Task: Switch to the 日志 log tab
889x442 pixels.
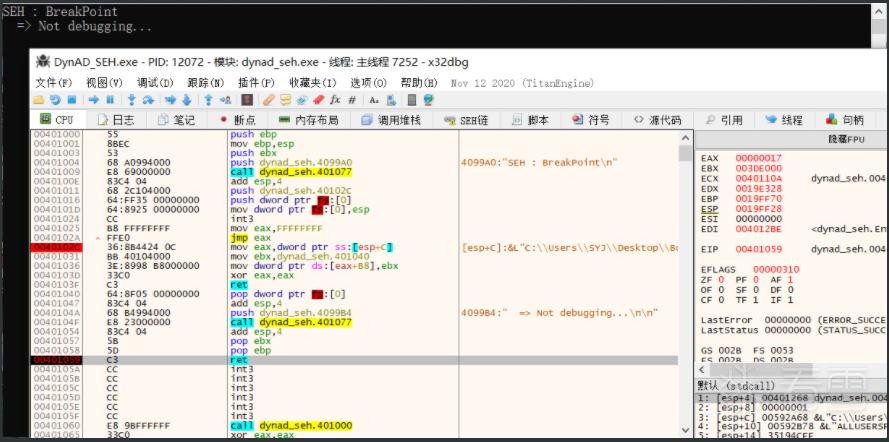Action: (x=116, y=120)
